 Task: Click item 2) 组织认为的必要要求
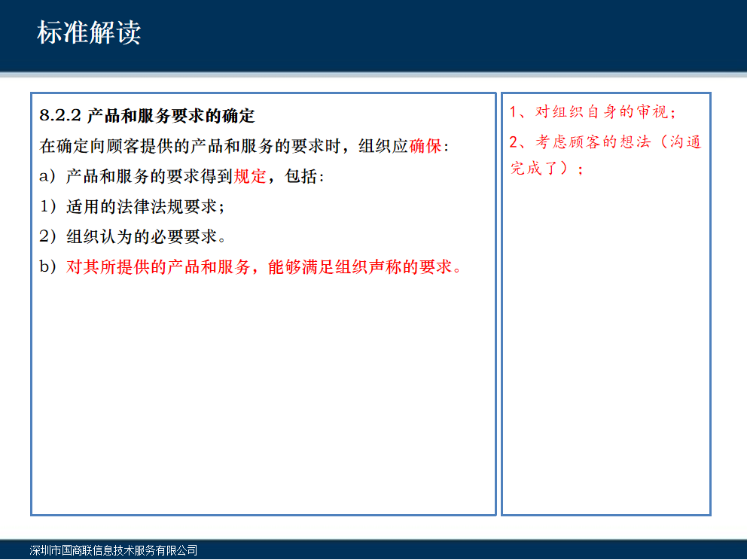(133, 236)
